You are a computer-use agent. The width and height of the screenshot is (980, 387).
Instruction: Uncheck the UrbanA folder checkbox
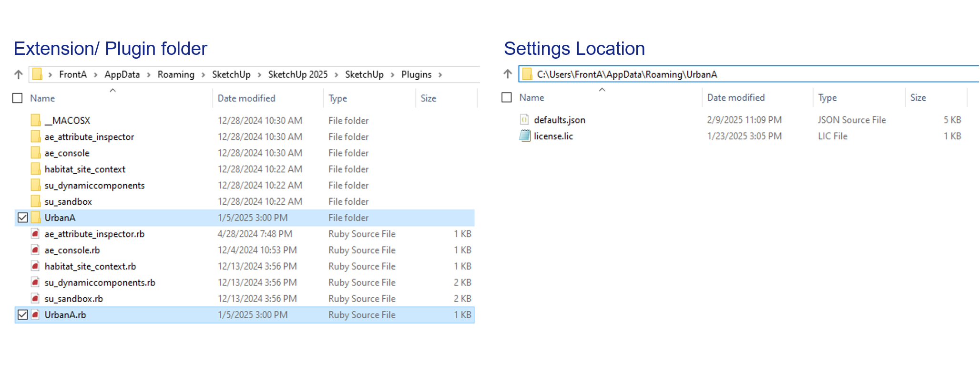point(22,218)
